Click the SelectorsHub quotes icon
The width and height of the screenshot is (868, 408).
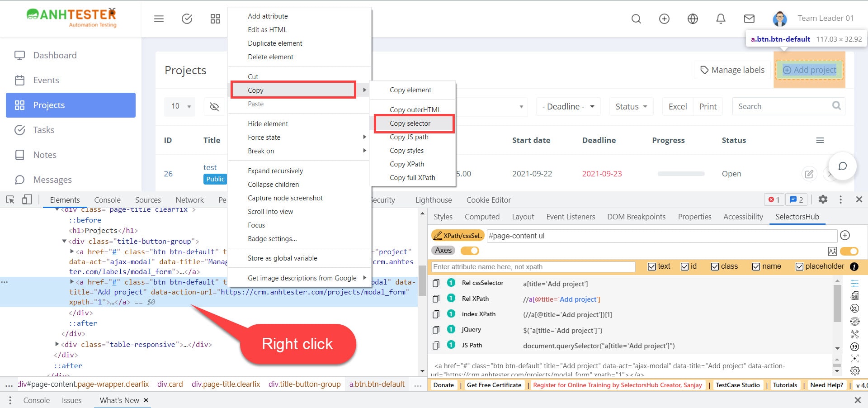point(854,347)
